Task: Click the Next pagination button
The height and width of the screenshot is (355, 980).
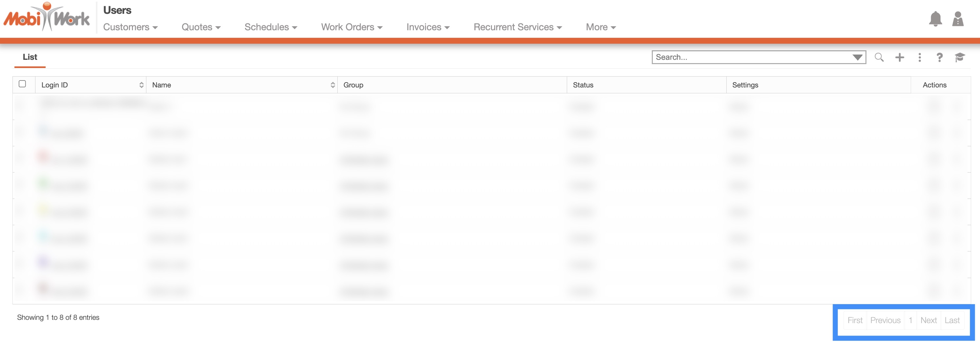Action: (928, 320)
